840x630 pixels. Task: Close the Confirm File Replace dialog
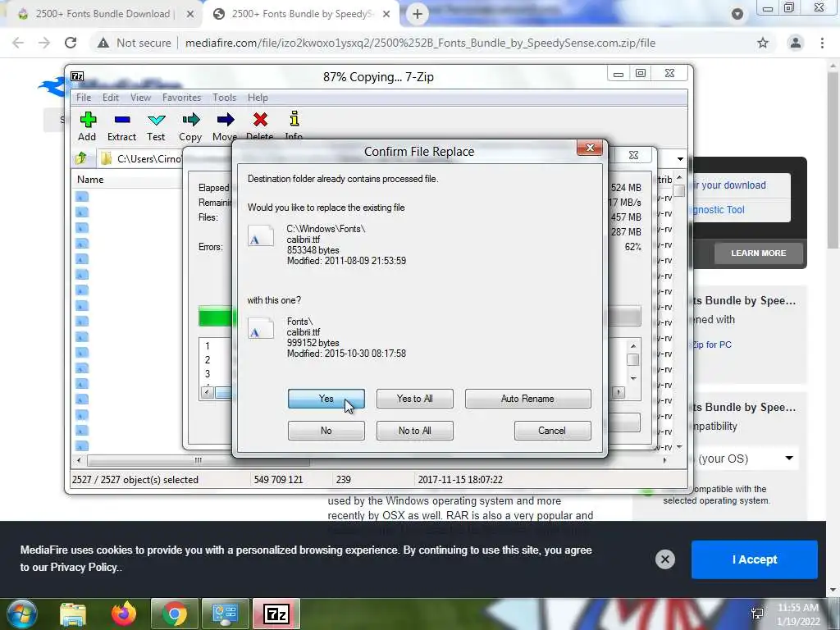pos(590,148)
